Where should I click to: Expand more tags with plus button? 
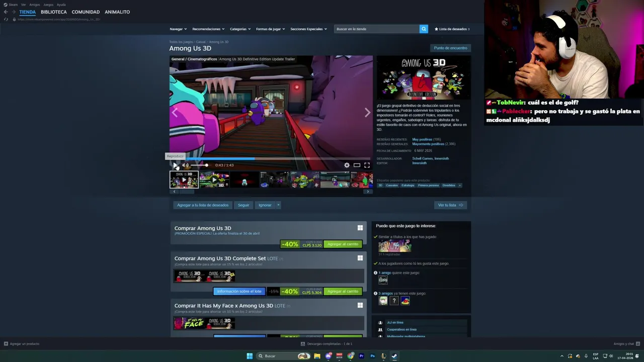pyautogui.click(x=459, y=186)
